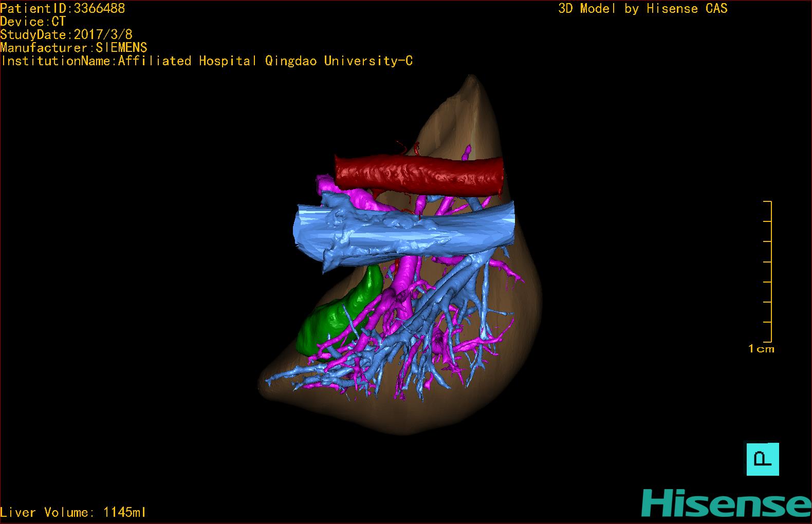Click the "1cm" scale label

(761, 349)
